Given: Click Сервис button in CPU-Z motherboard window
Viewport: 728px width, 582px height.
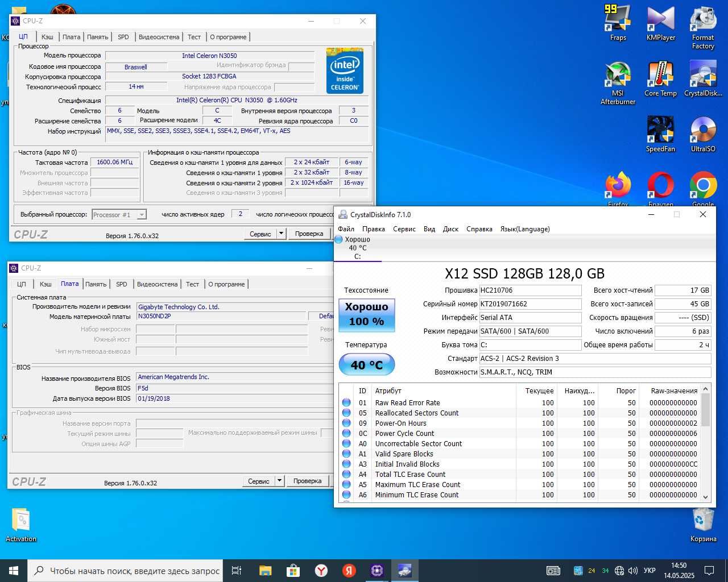Looking at the screenshot, I should click(x=259, y=481).
